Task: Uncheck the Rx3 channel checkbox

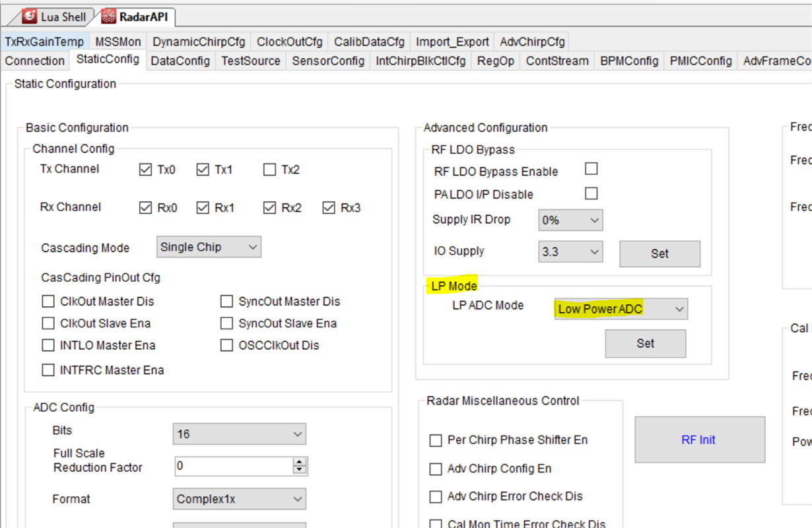Action: (x=329, y=208)
